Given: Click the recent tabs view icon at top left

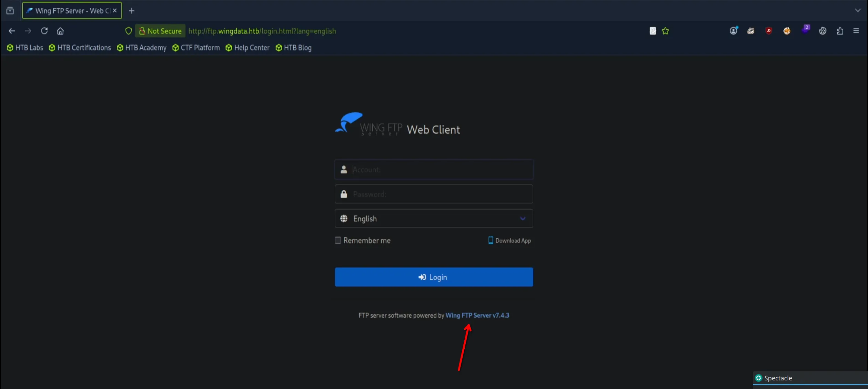Looking at the screenshot, I should [x=10, y=11].
